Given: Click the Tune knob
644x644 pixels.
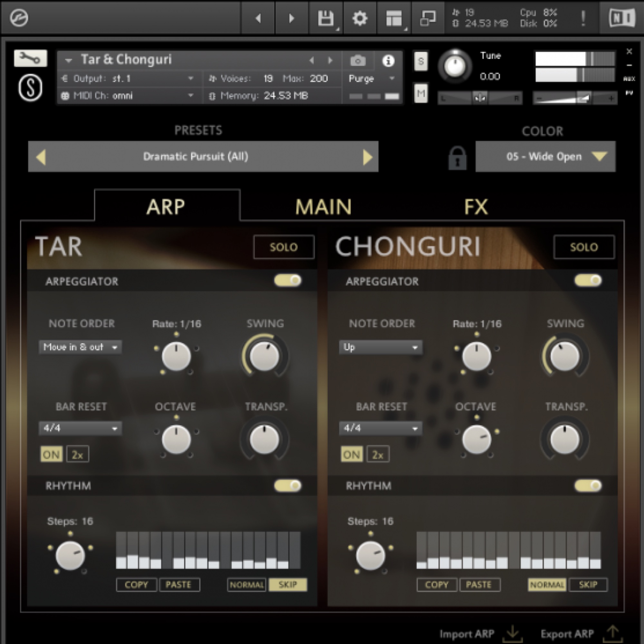Looking at the screenshot, I should coord(455,66).
